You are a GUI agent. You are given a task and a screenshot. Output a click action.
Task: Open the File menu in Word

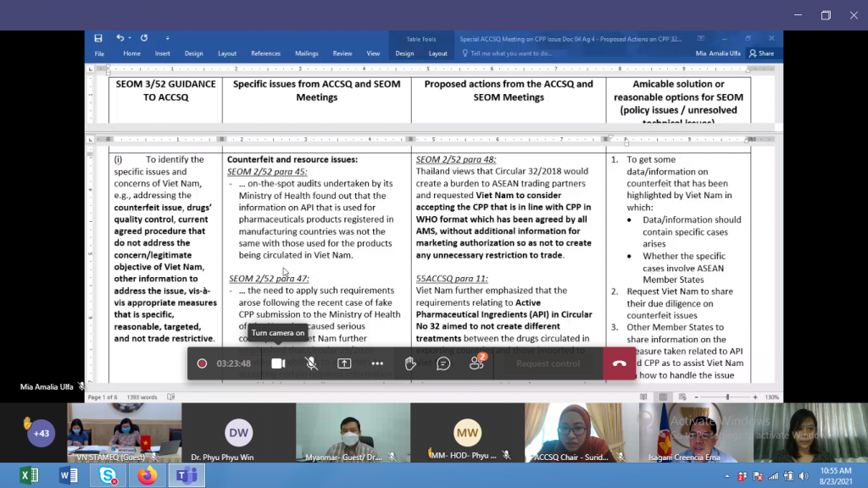(99, 53)
